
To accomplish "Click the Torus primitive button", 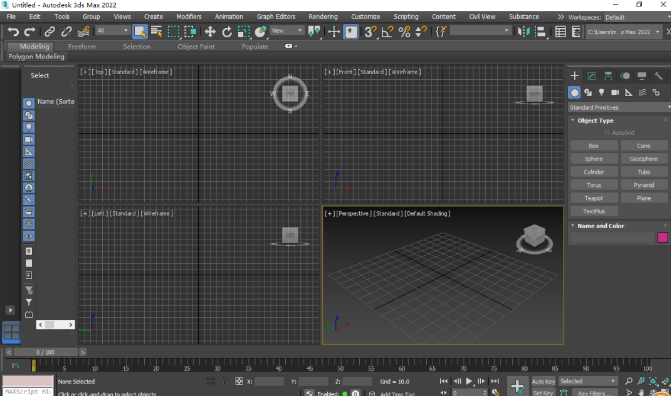I will point(594,185).
